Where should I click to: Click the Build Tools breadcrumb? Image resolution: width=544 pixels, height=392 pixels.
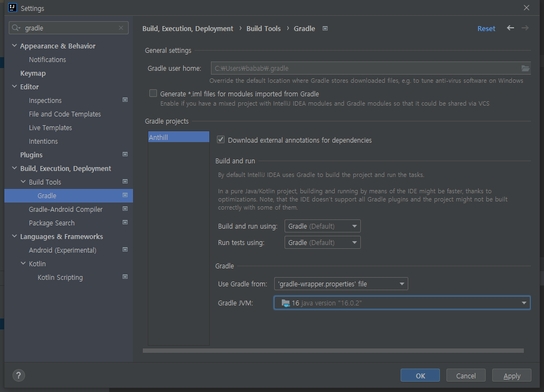pyautogui.click(x=263, y=28)
